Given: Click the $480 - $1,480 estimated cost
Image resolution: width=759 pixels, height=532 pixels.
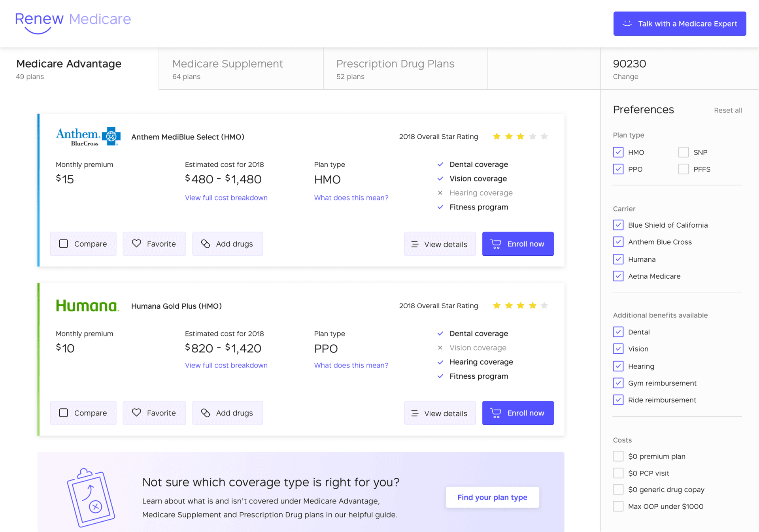Looking at the screenshot, I should coord(223,179).
